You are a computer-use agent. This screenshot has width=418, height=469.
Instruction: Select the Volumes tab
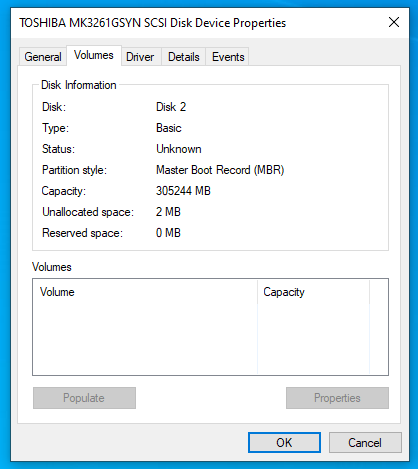[94, 55]
